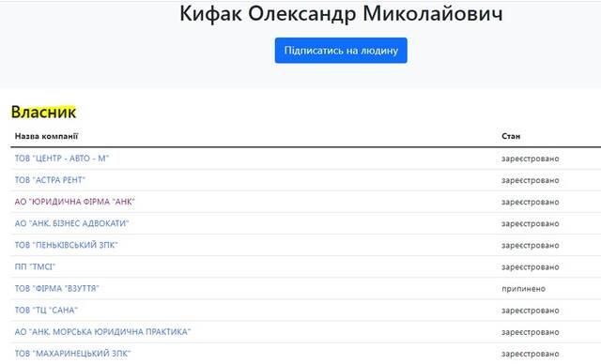Click the Назва компанії column header
601x364 pixels.
(x=46, y=136)
